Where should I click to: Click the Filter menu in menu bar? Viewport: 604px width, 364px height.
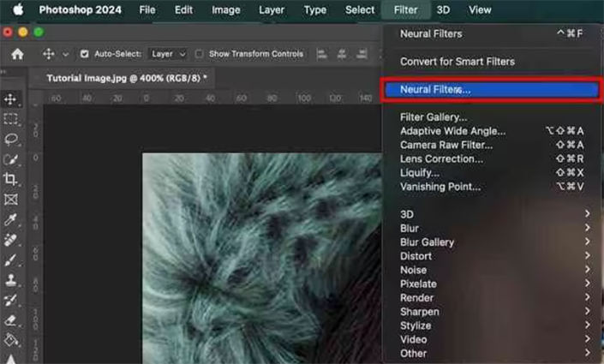[x=405, y=9]
